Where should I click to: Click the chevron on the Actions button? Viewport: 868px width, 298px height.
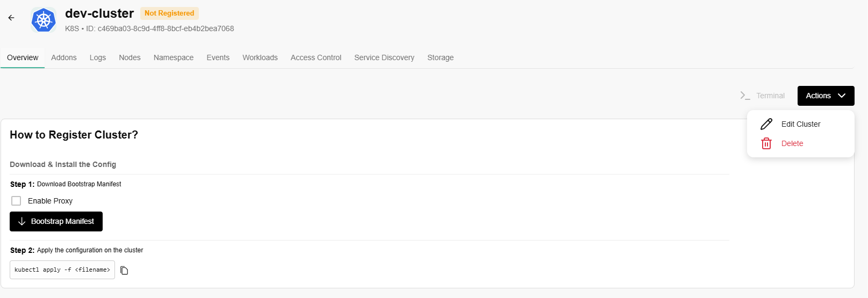tap(842, 96)
